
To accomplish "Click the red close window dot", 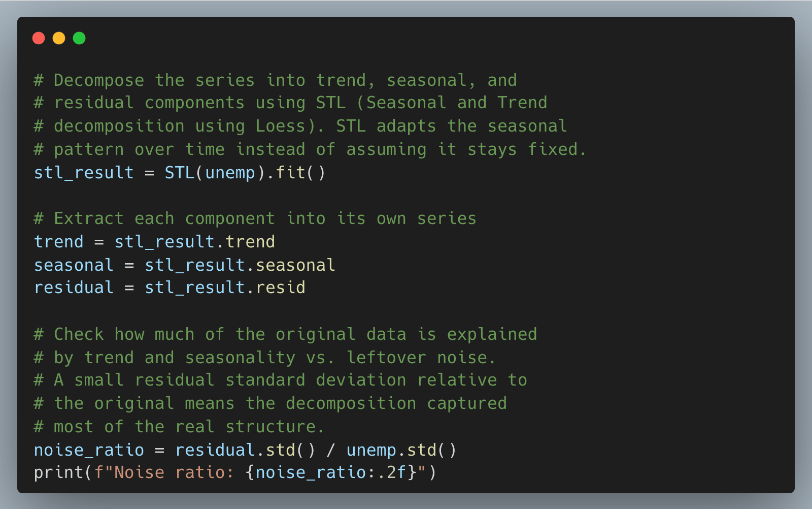I will [x=39, y=38].
